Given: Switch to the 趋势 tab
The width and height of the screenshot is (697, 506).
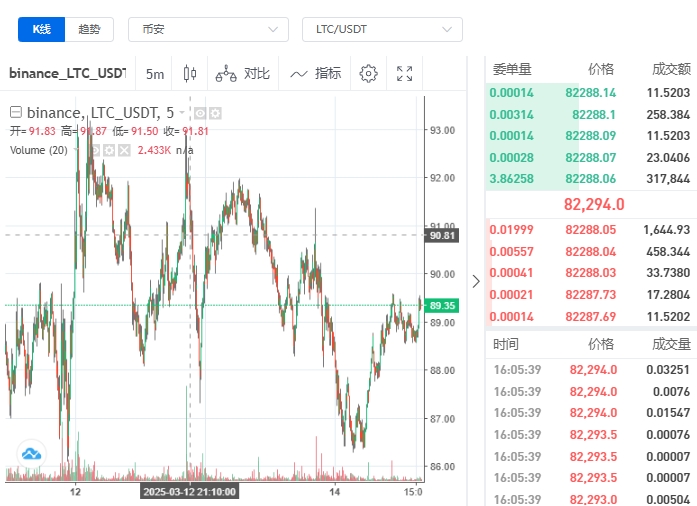Looking at the screenshot, I should point(89,29).
